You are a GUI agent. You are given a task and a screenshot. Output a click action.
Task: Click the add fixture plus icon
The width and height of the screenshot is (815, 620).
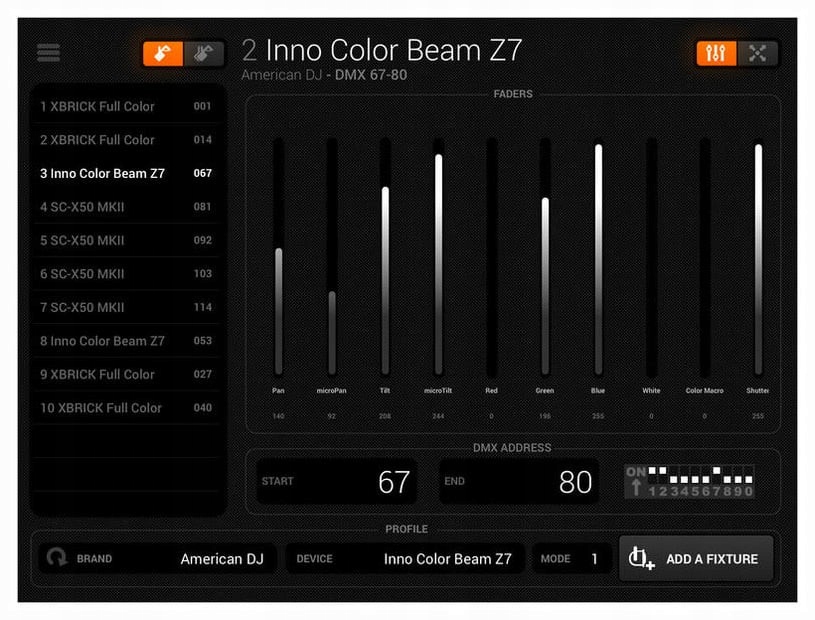640,558
